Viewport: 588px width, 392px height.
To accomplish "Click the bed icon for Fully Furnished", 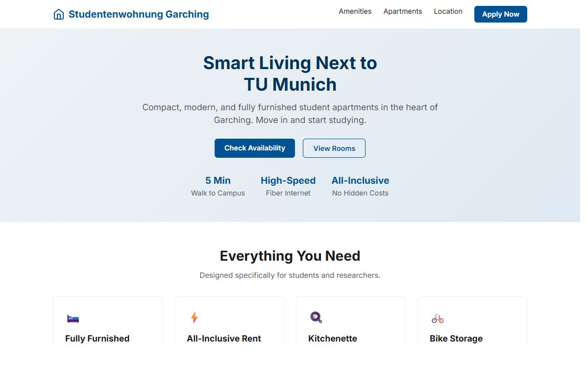I will 73,318.
